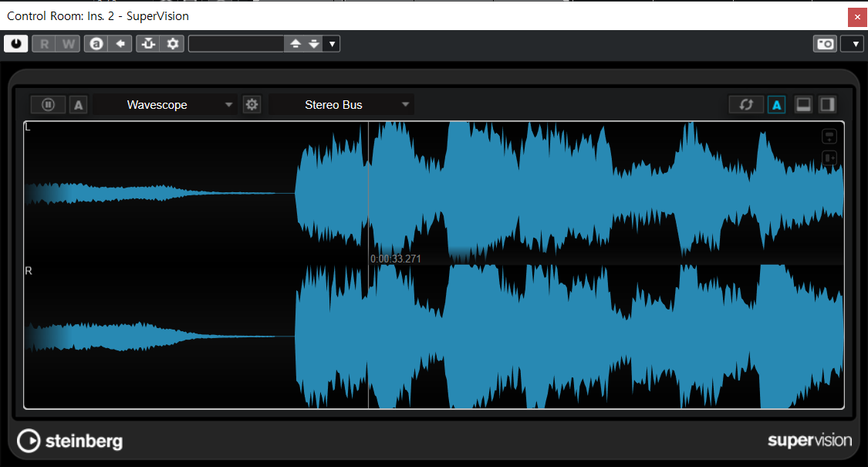Viewport: 868px width, 467px height.
Task: Enable the Write automation W button
Action: coord(68,44)
